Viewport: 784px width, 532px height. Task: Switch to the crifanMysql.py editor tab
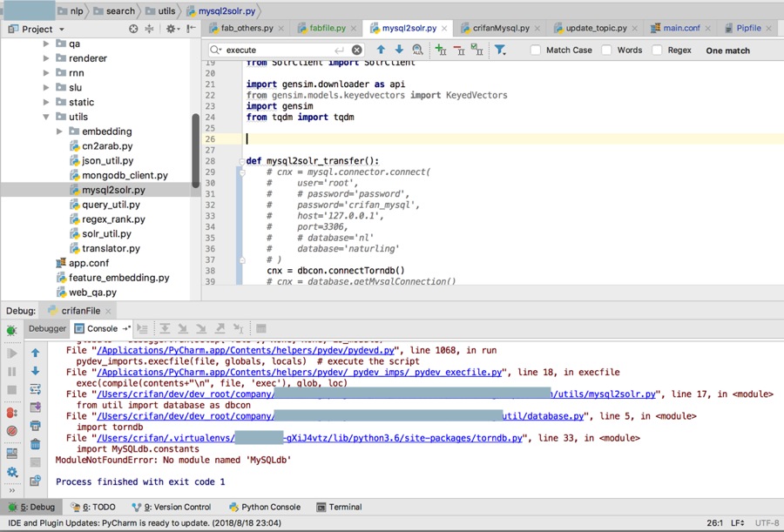click(x=500, y=29)
